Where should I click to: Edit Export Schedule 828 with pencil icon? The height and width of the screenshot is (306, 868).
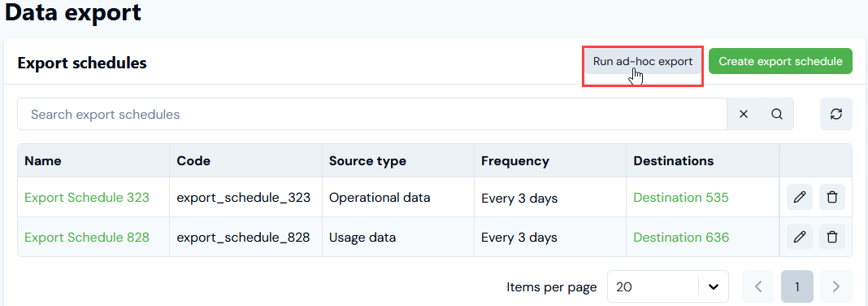[x=800, y=238]
